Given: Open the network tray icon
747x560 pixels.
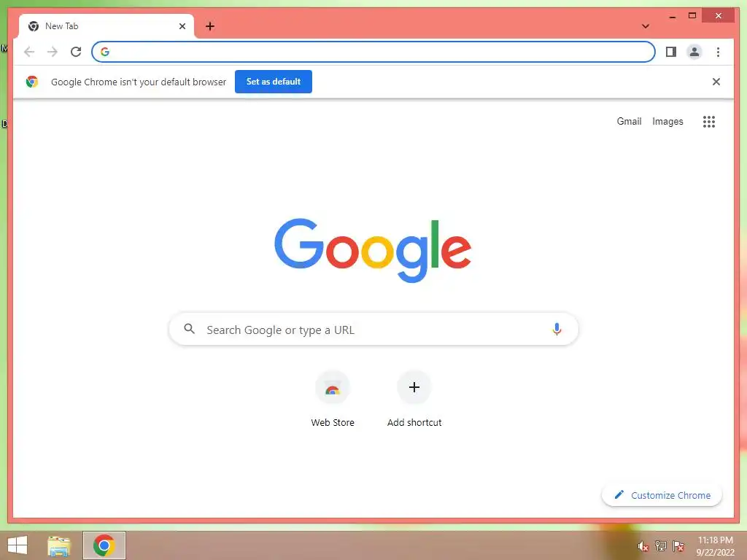Looking at the screenshot, I should (x=661, y=545).
